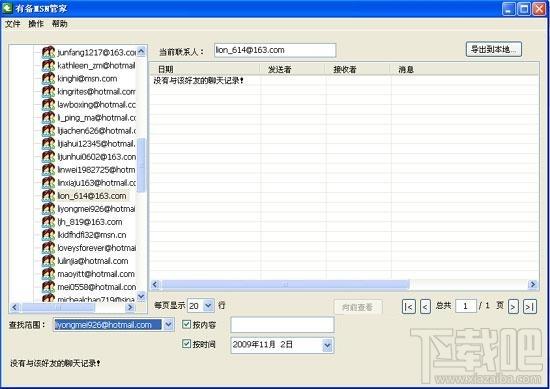
Task: Click the contact icon for lijiachen626@hotmail
Action: [x=48, y=130]
